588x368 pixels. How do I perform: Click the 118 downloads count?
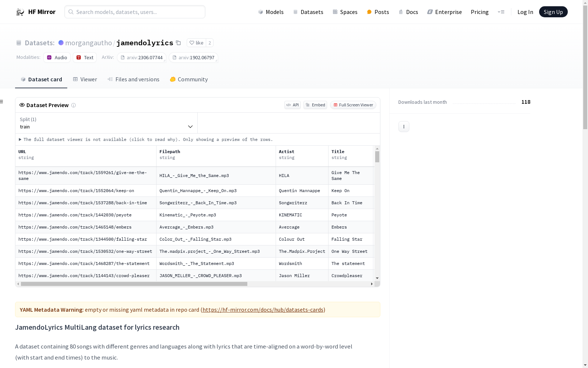point(526,102)
